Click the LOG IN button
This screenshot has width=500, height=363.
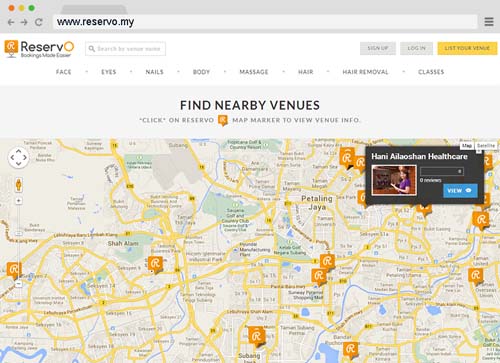tap(417, 48)
